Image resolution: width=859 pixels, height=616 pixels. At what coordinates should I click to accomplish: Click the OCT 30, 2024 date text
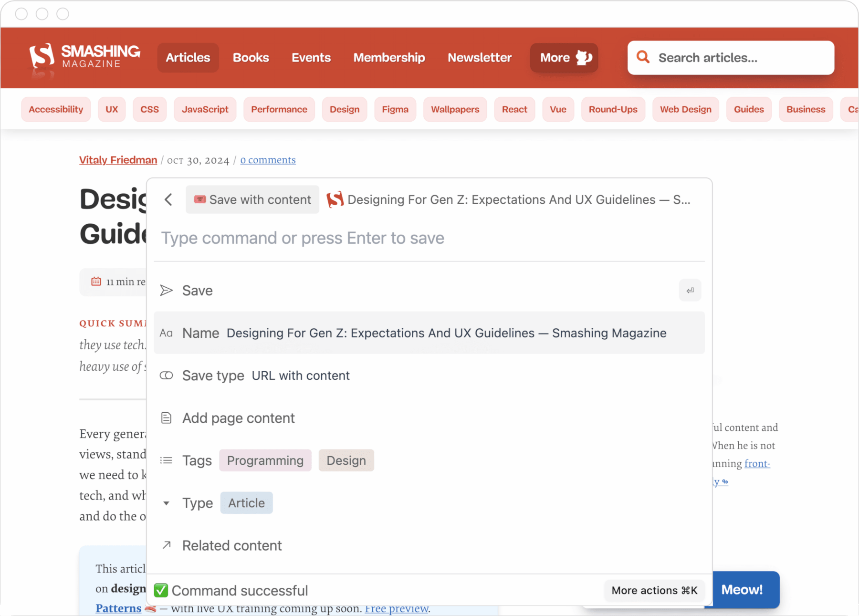coord(198,160)
